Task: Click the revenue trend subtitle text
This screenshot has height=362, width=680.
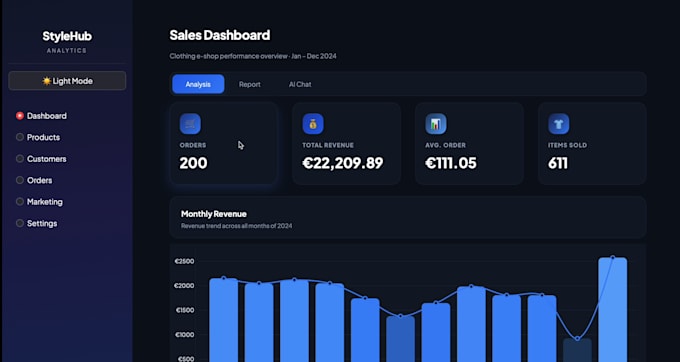Action: (x=236, y=226)
